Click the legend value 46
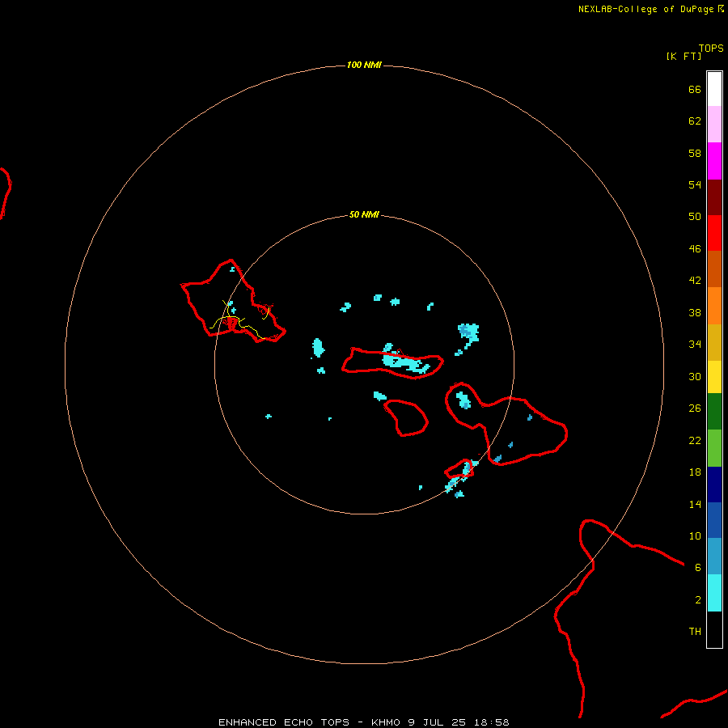728x728 pixels. 695,248
